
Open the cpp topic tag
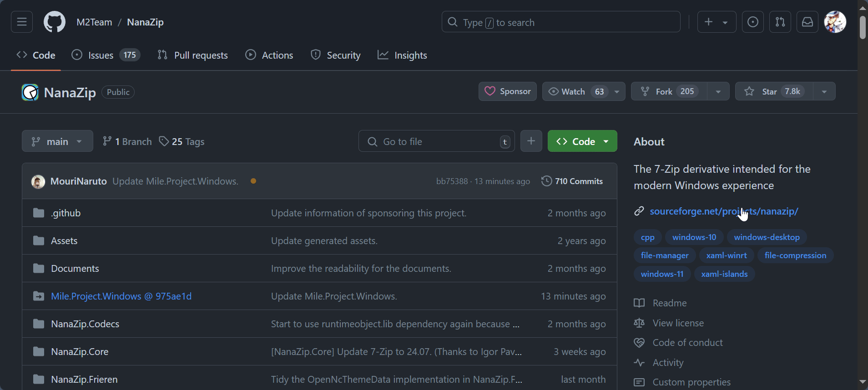tap(647, 237)
